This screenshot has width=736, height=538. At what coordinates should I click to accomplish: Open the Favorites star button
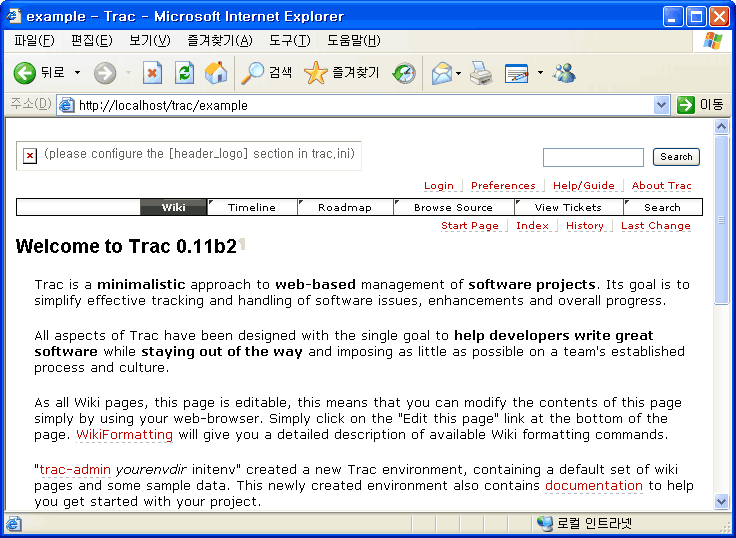(x=342, y=73)
